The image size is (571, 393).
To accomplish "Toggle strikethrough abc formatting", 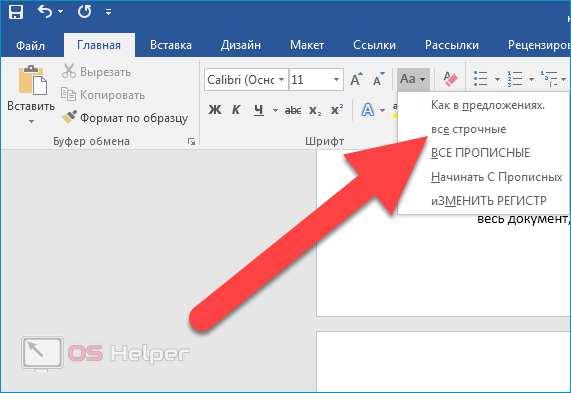I will pos(293,110).
